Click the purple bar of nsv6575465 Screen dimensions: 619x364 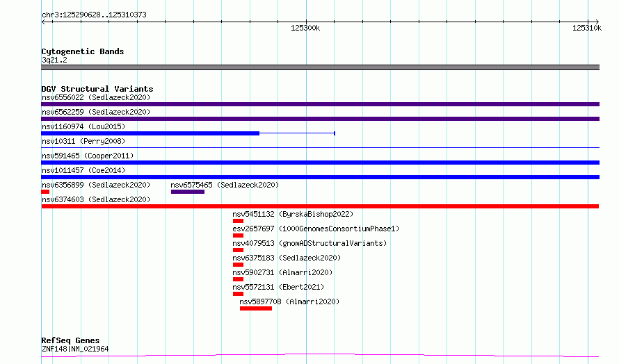tap(188, 192)
